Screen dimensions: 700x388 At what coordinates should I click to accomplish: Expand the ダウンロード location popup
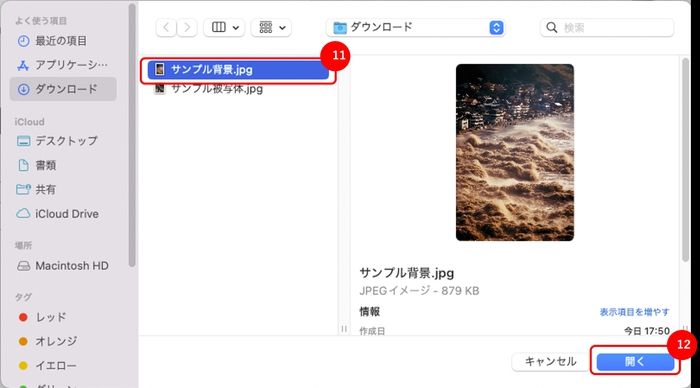[416, 28]
